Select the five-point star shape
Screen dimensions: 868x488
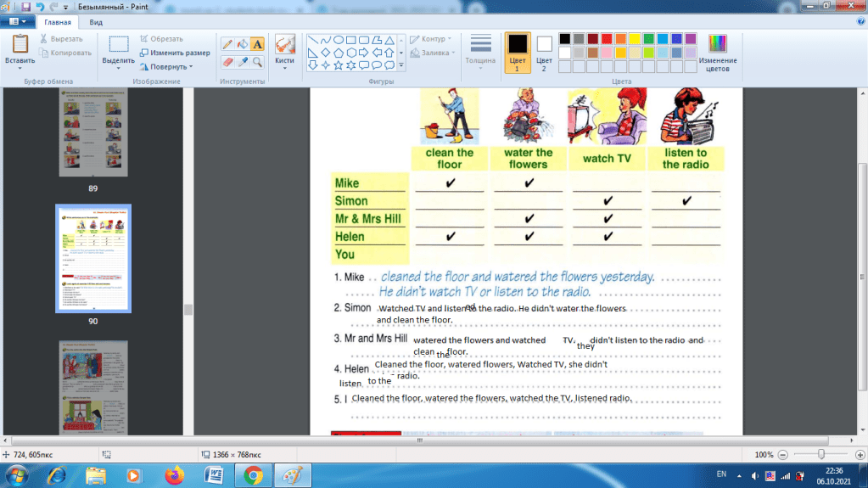(x=339, y=65)
